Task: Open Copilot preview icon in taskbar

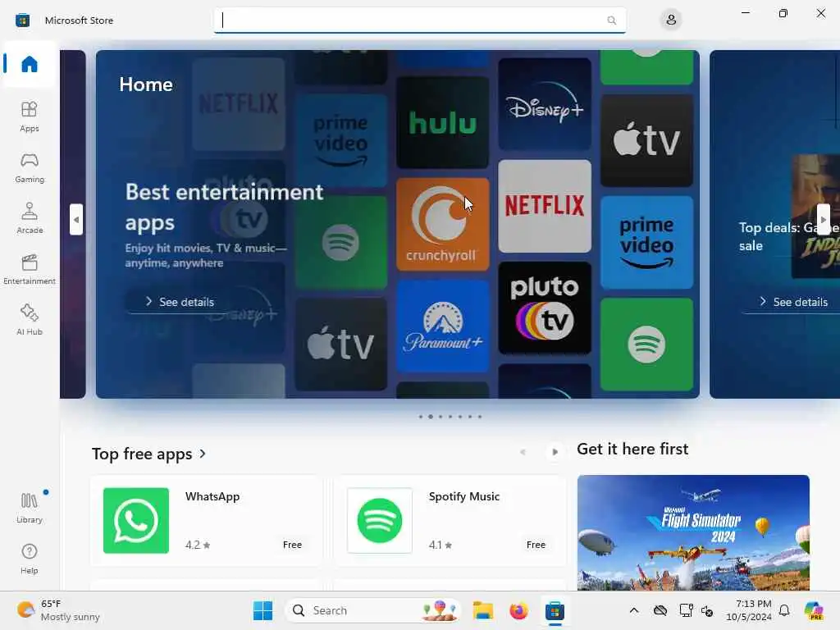Action: (x=814, y=610)
